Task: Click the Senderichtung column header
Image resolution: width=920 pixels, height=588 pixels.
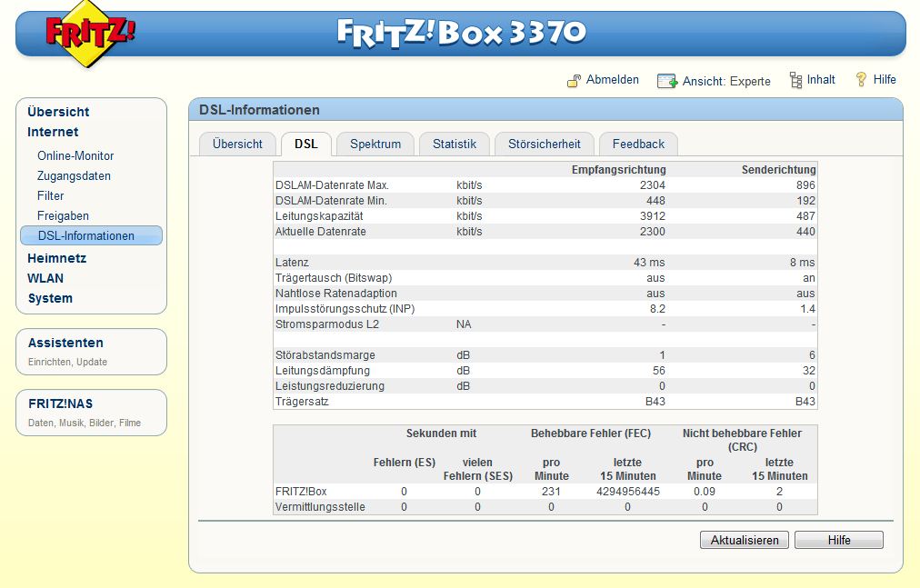Action: [778, 170]
